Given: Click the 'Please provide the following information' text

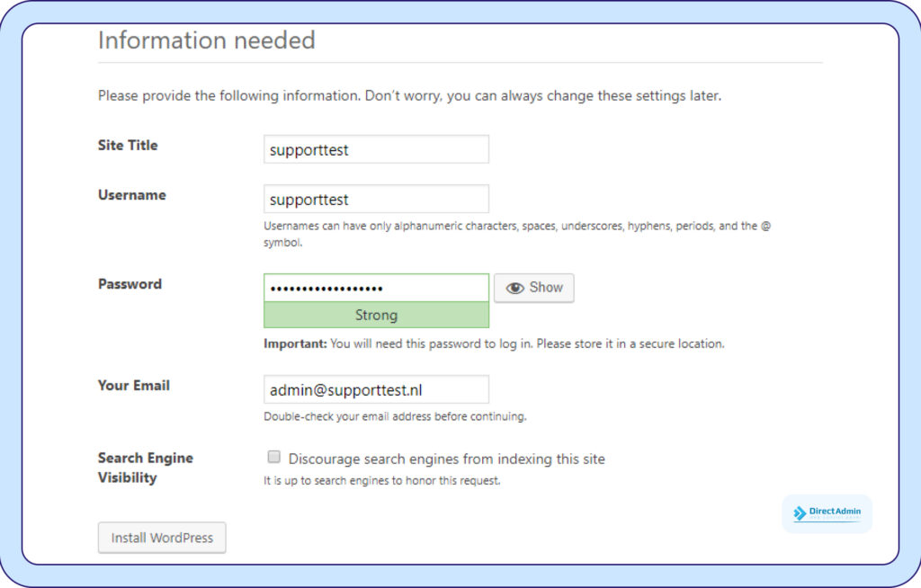Looking at the screenshot, I should pyautogui.click(x=409, y=95).
